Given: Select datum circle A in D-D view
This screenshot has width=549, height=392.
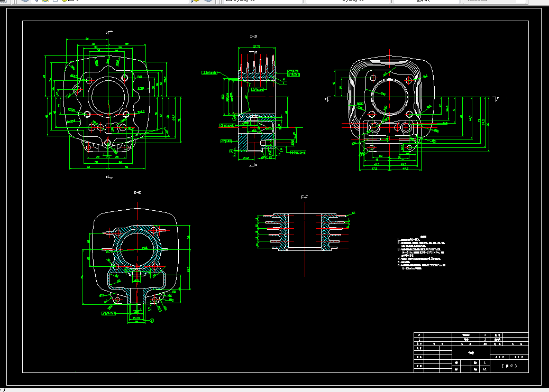Looking at the screenshot, I should pos(235,118).
